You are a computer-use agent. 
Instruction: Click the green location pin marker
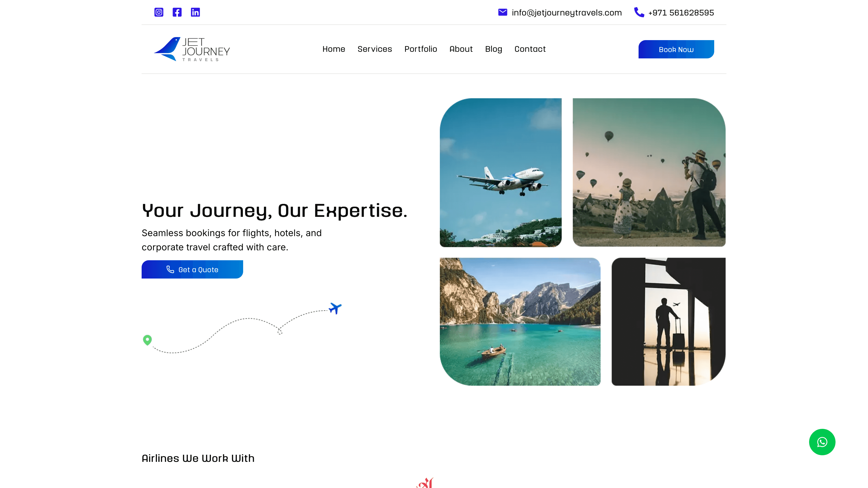pyautogui.click(x=147, y=340)
